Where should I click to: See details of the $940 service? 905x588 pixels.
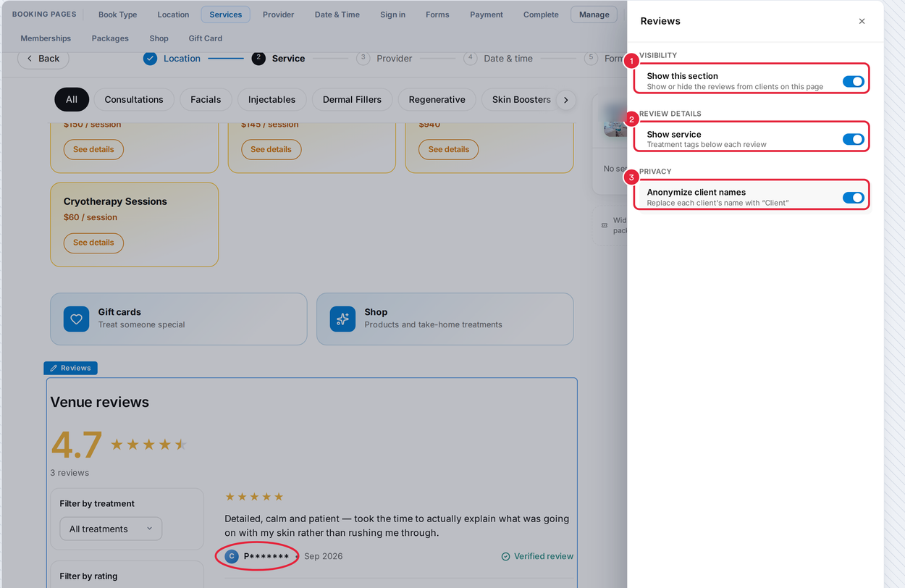pyautogui.click(x=448, y=149)
